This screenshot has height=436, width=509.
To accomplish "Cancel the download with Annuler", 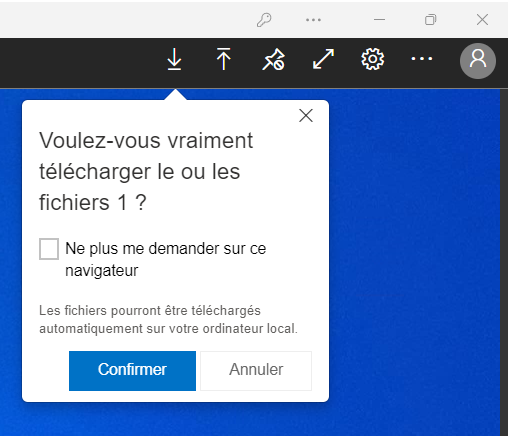I will pyautogui.click(x=256, y=371).
